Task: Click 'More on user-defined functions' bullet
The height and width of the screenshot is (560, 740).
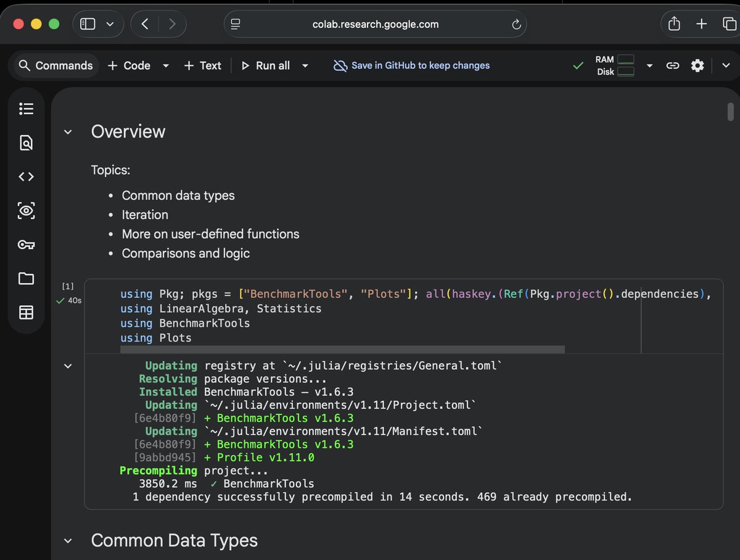Action: 210,234
